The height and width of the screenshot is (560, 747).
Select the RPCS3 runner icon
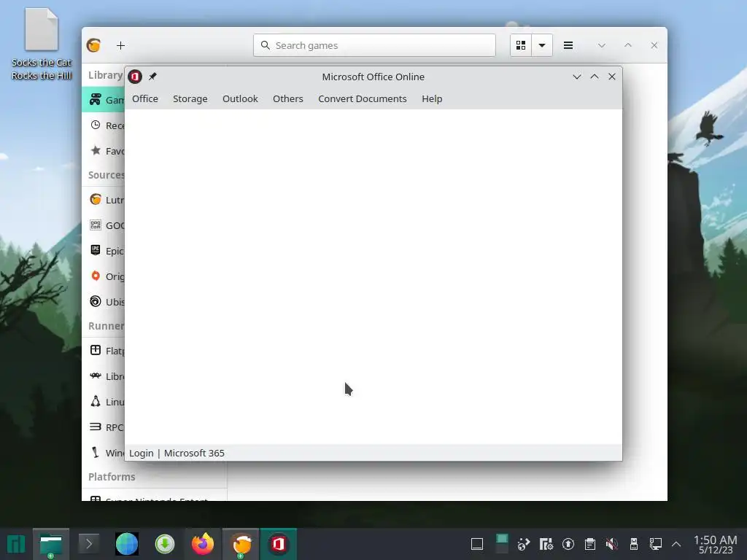(96, 427)
